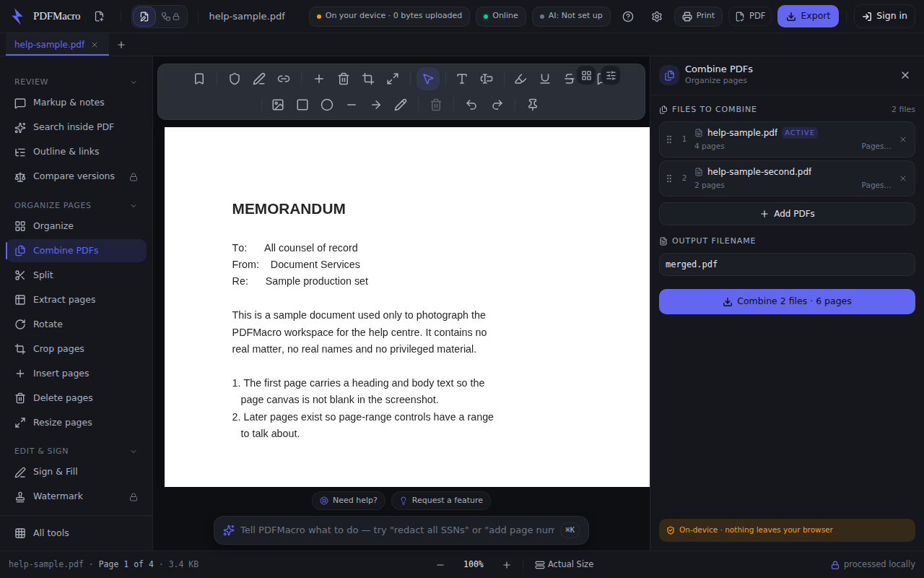Click the active trash icon in top toolbar row

(x=344, y=79)
